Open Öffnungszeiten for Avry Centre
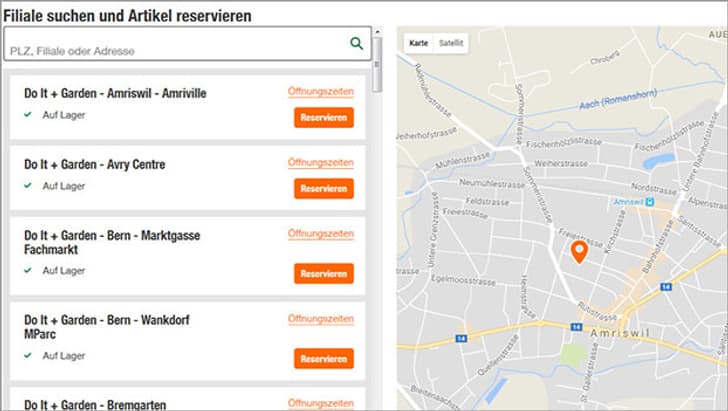 (x=321, y=163)
